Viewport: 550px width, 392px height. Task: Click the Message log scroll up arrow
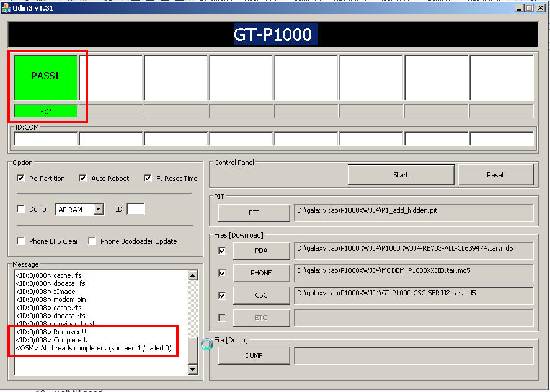pyautogui.click(x=193, y=275)
